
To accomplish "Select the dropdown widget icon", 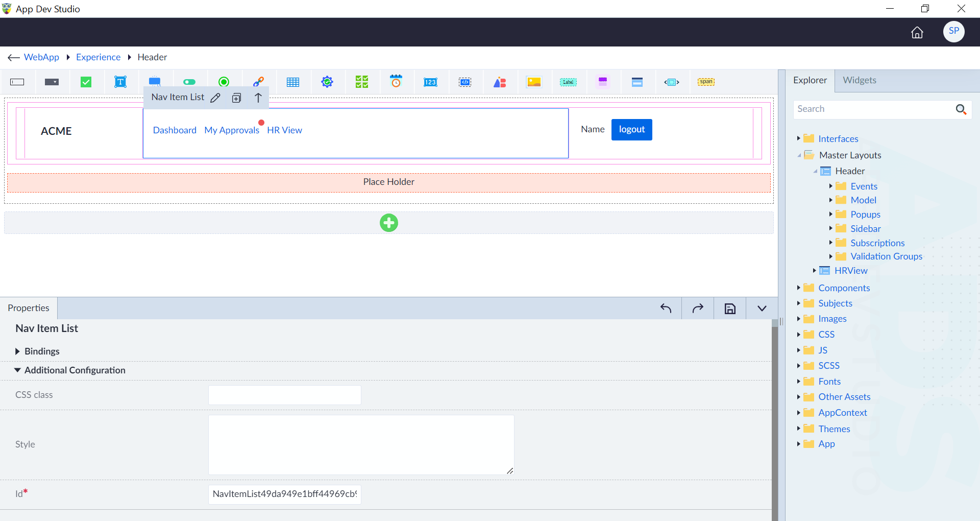I will 52,82.
